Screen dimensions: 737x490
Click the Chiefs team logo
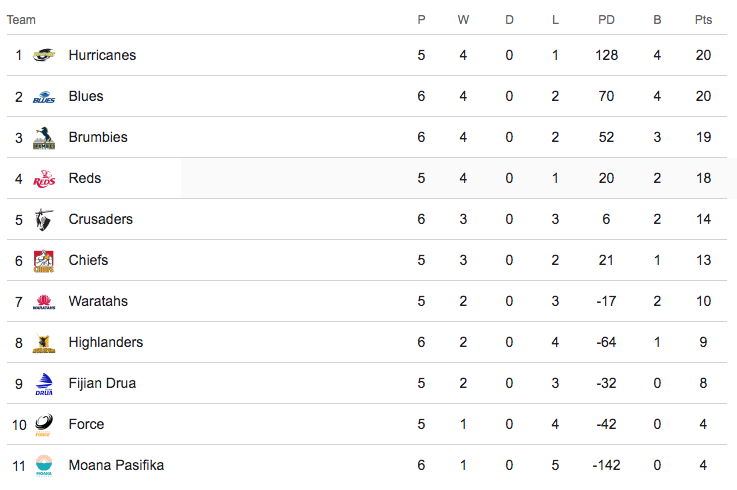44,261
